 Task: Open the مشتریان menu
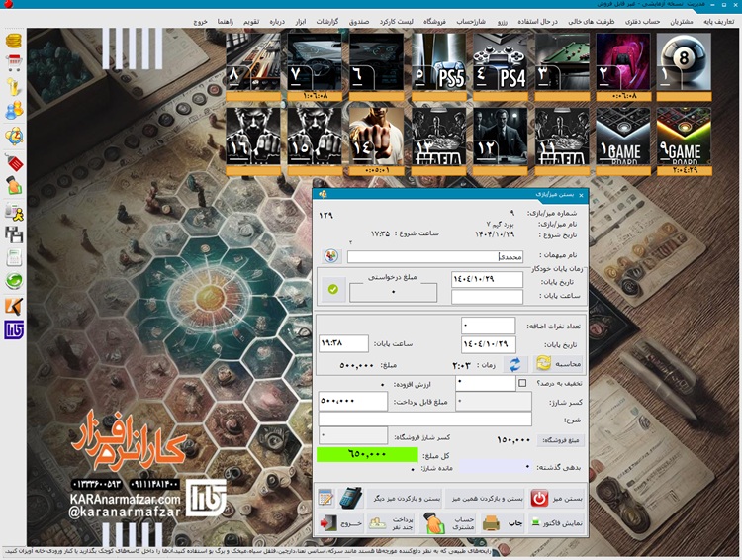point(682,22)
